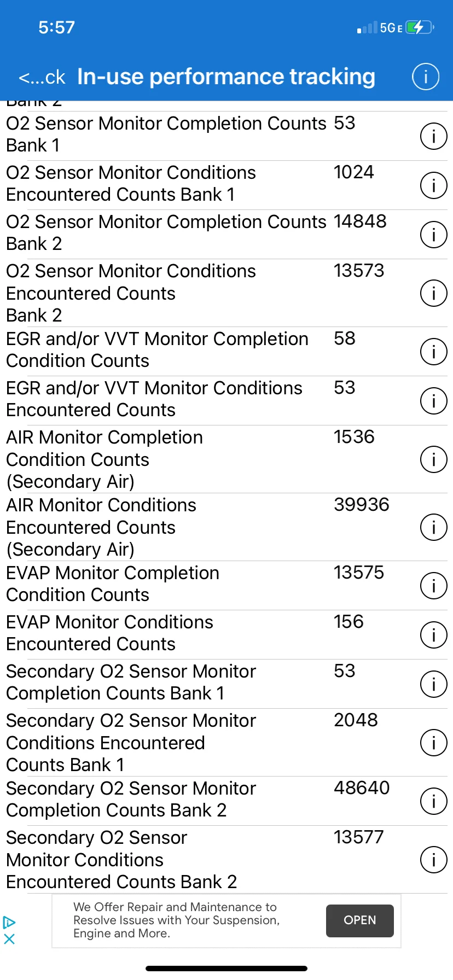Open info for AIR Monitor Completion Counts

433,459
